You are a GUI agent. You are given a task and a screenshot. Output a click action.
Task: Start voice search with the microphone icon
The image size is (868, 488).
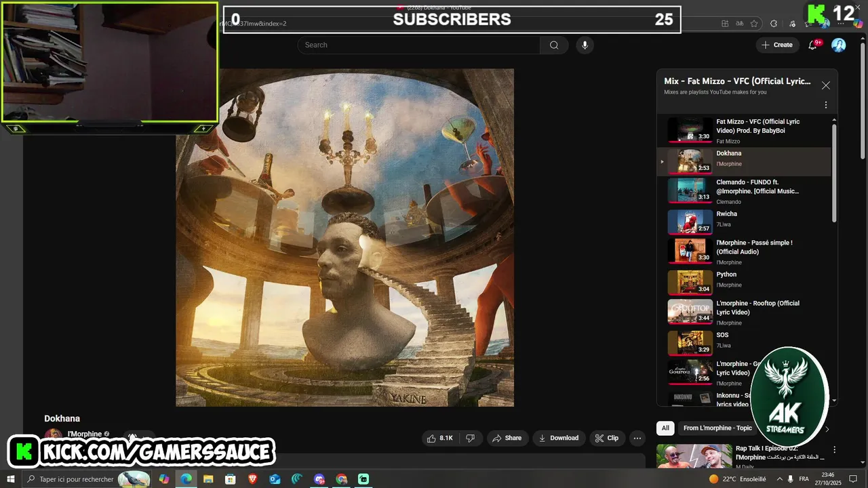pyautogui.click(x=585, y=45)
